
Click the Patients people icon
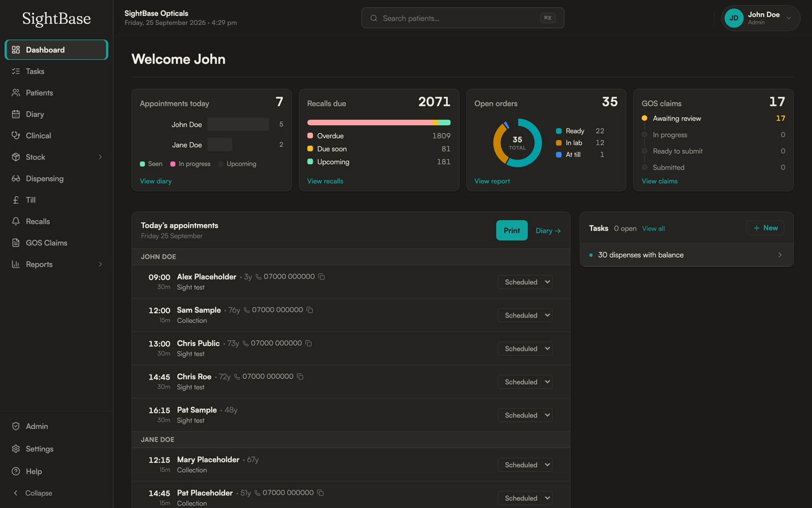(16, 93)
